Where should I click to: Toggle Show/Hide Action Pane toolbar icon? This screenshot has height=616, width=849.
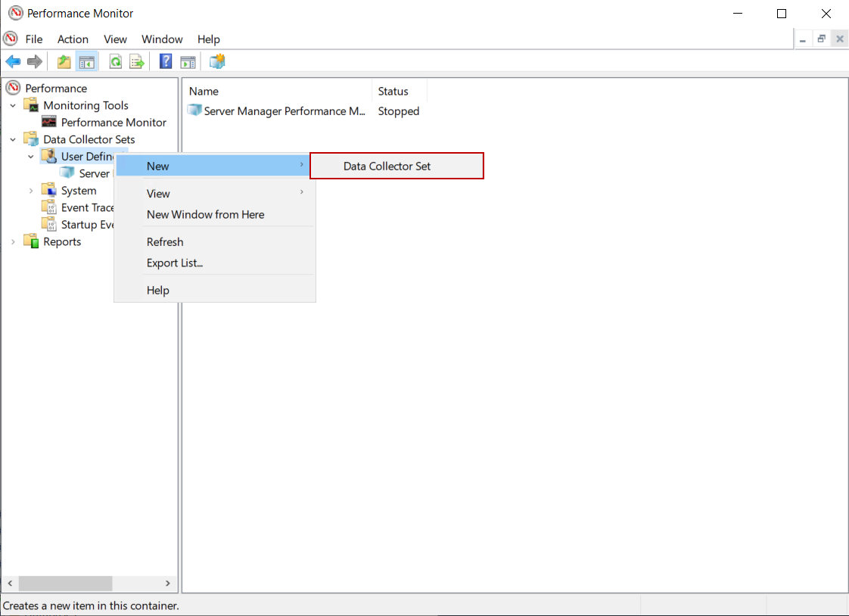[188, 62]
